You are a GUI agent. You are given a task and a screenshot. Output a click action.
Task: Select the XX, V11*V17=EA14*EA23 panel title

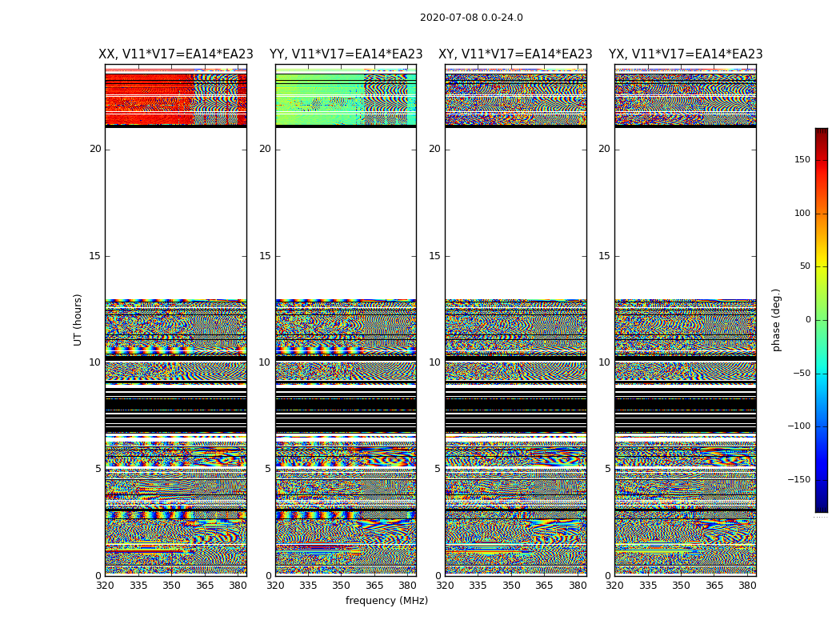176,54
